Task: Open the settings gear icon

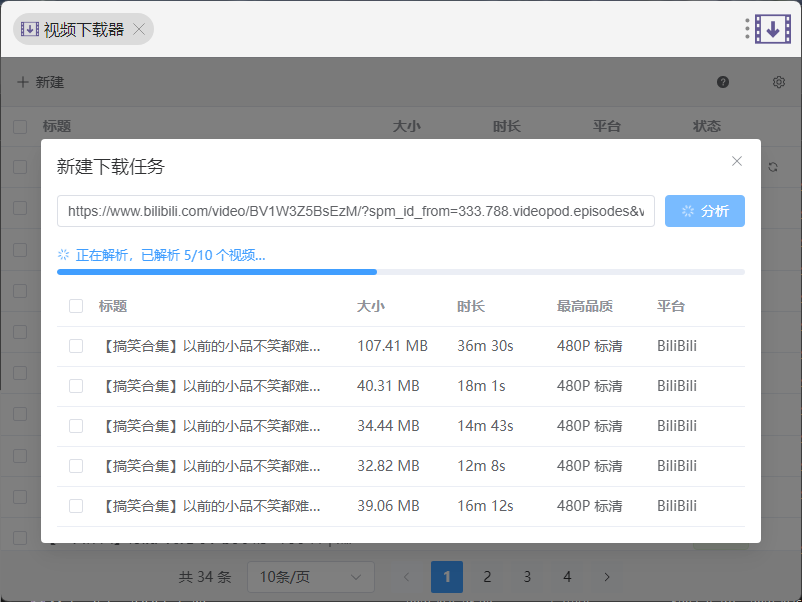Action: tap(778, 82)
